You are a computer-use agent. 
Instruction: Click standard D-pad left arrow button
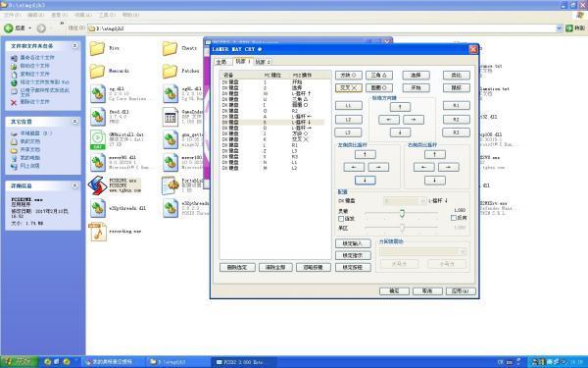(x=389, y=120)
